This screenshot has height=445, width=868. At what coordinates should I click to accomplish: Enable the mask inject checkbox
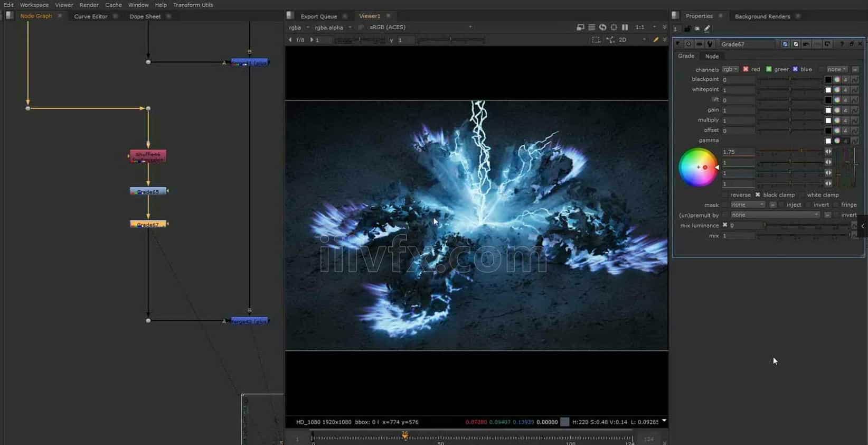pos(781,205)
